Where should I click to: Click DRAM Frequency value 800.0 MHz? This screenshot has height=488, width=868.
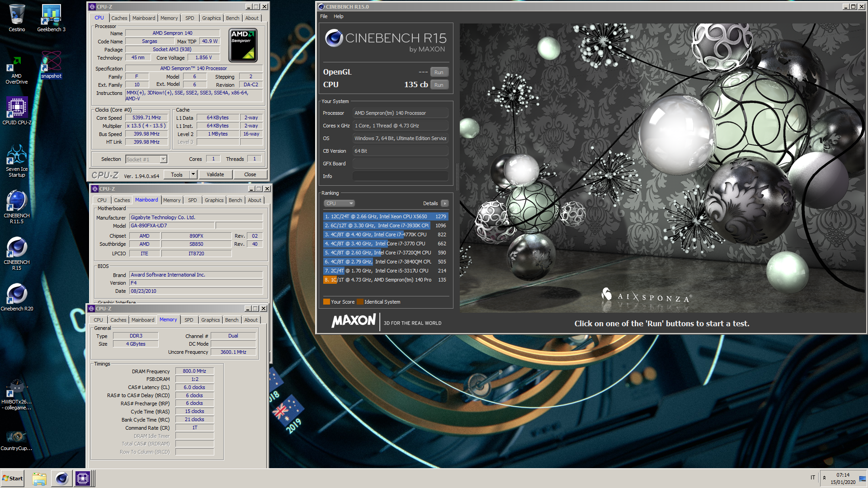tap(194, 371)
